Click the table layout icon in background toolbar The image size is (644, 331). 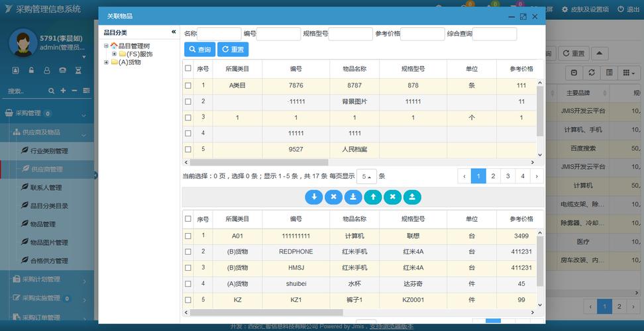click(610, 73)
